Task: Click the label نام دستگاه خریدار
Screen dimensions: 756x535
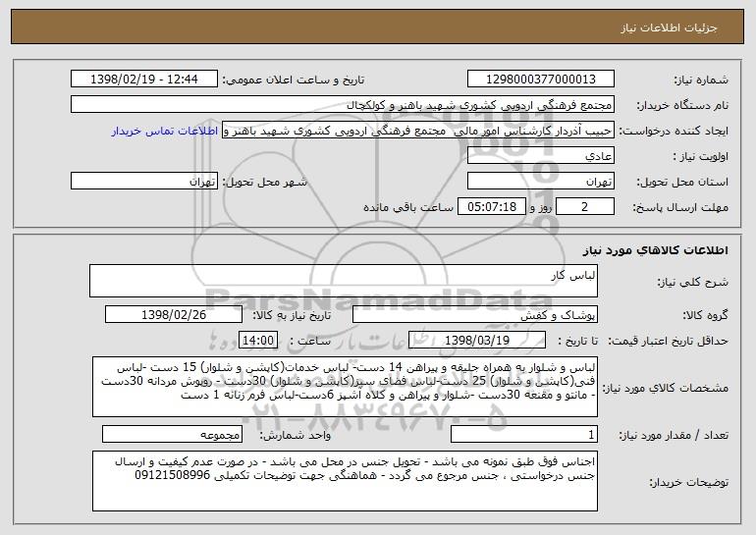Action: pos(682,105)
